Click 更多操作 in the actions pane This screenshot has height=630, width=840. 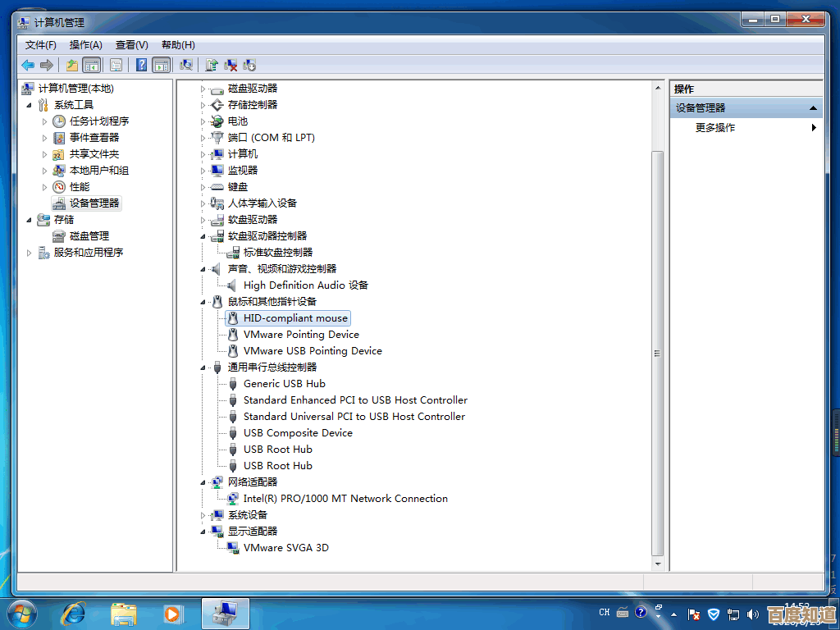click(x=715, y=128)
